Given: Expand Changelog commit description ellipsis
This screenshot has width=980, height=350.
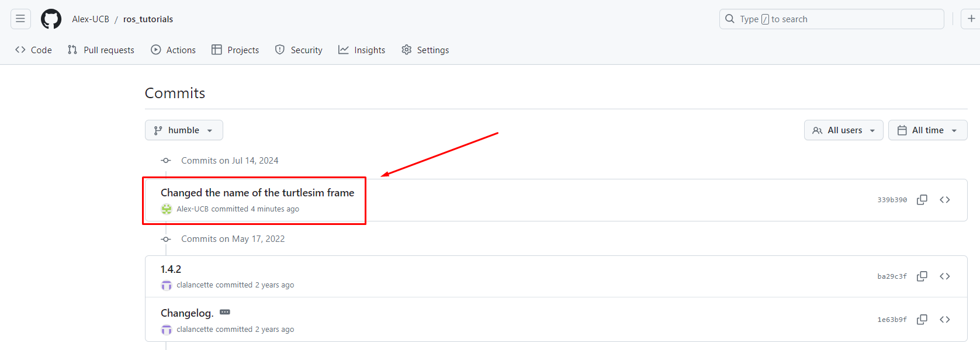Looking at the screenshot, I should pyautogui.click(x=225, y=312).
